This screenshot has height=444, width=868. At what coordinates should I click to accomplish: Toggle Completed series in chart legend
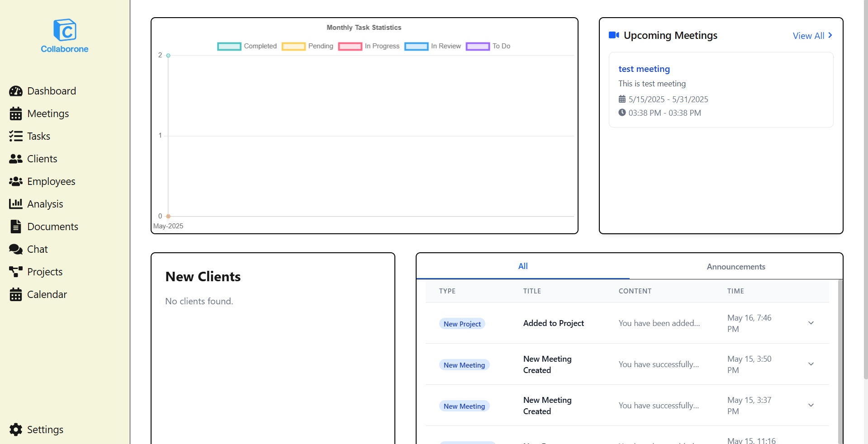point(247,46)
